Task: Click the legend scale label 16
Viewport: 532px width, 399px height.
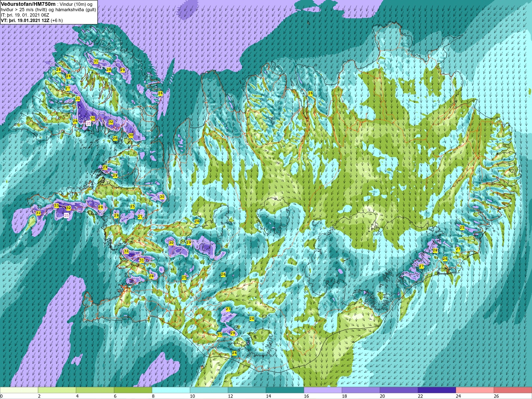Action: (x=306, y=397)
